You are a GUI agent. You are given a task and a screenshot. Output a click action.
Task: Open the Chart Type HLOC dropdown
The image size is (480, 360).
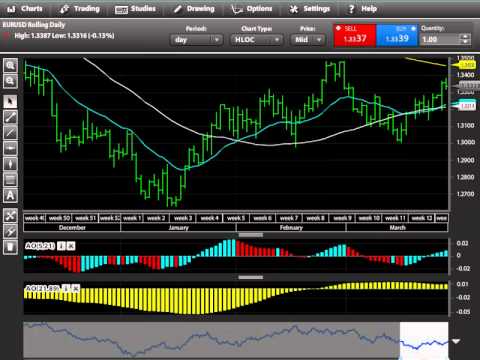(256, 40)
